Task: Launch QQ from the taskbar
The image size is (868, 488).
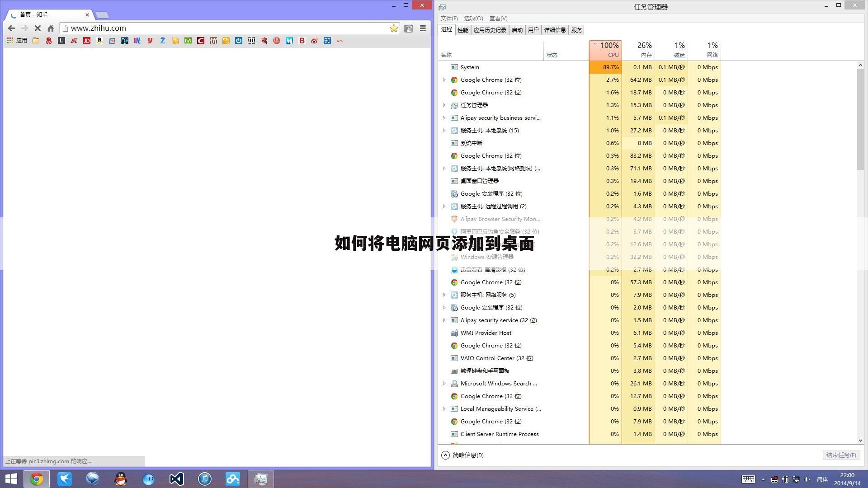Action: coord(120,479)
